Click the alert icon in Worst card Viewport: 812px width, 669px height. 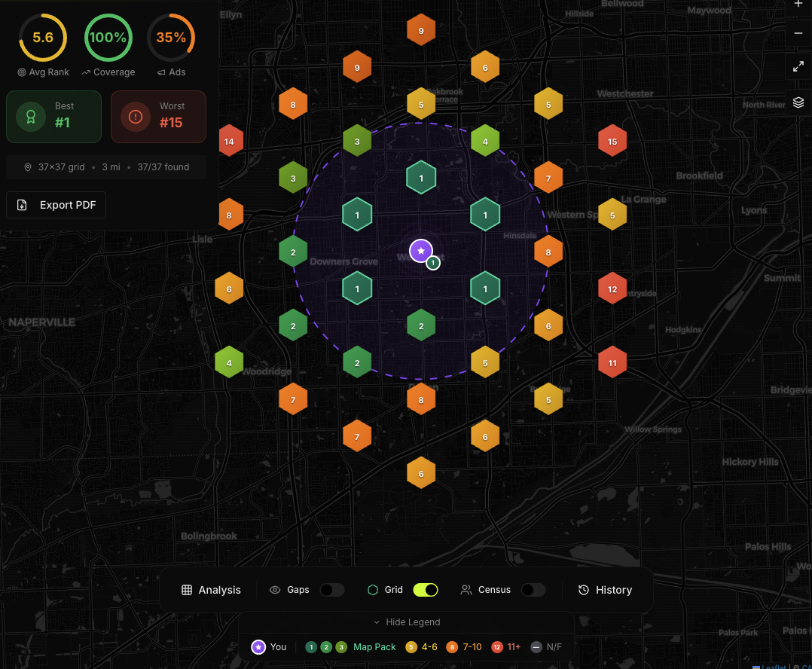136,117
